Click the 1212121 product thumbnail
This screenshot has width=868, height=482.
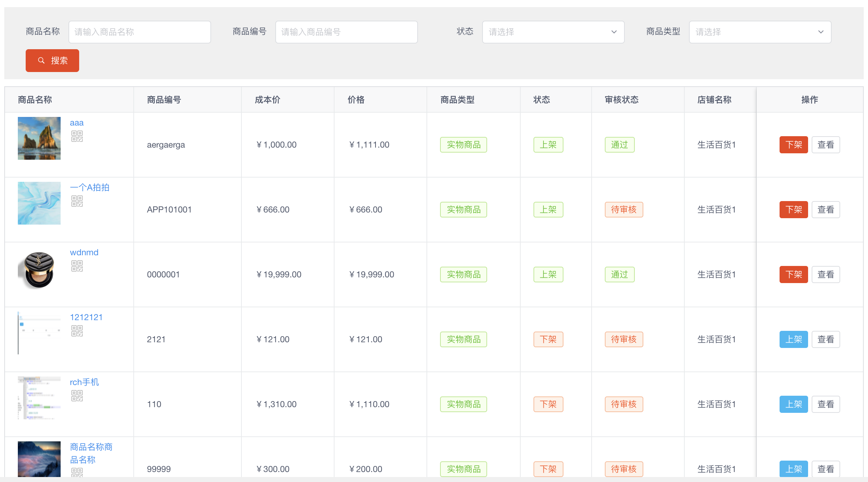(39, 333)
